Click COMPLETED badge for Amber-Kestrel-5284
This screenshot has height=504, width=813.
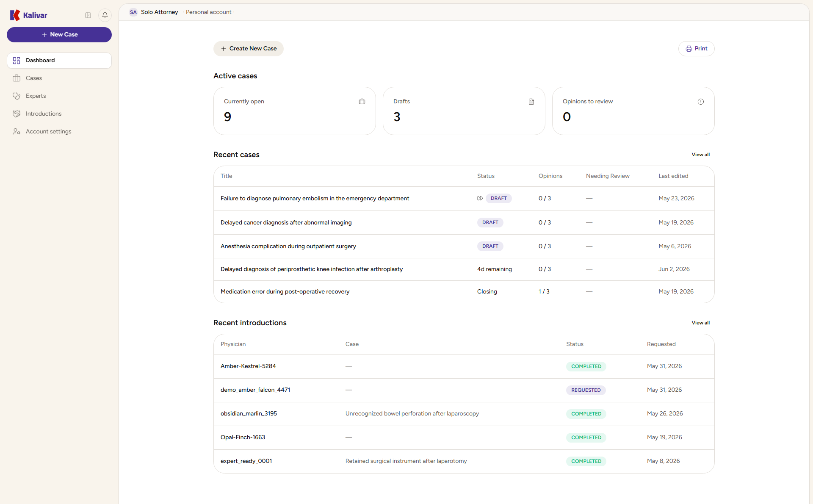[586, 367]
